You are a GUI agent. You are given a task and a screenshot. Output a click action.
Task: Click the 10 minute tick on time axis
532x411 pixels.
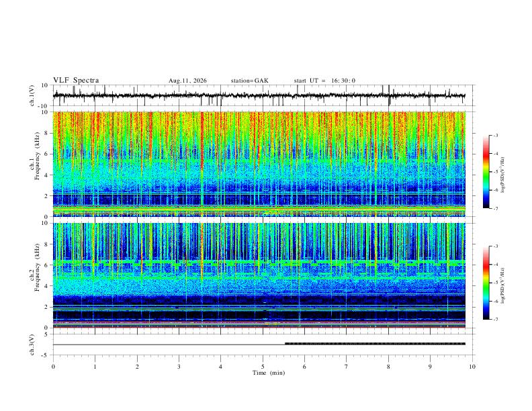pos(472,367)
